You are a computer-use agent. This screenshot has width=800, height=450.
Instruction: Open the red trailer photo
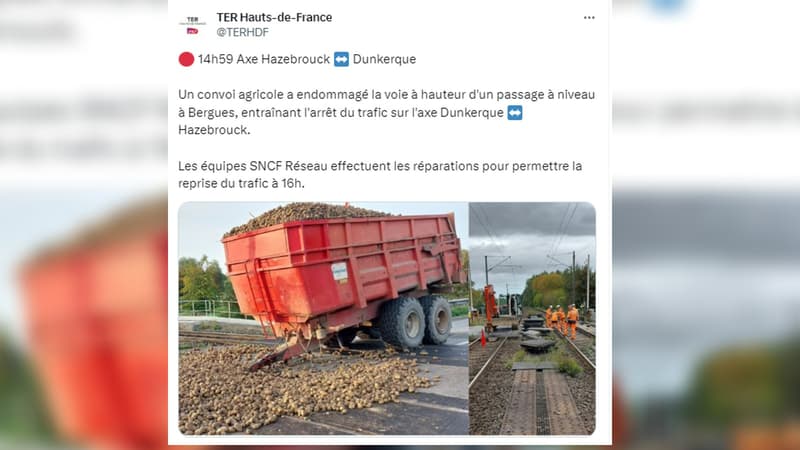pos(323,318)
